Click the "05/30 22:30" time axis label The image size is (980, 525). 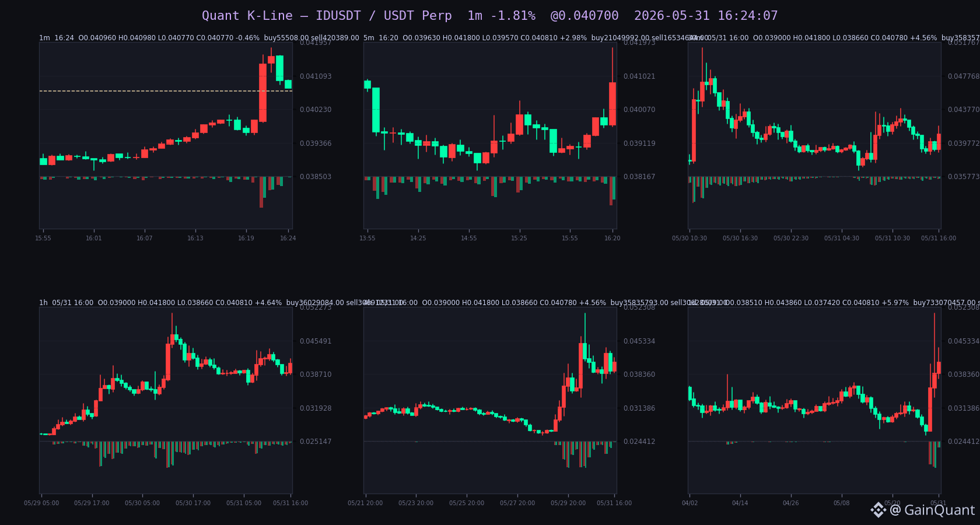pyautogui.click(x=791, y=238)
